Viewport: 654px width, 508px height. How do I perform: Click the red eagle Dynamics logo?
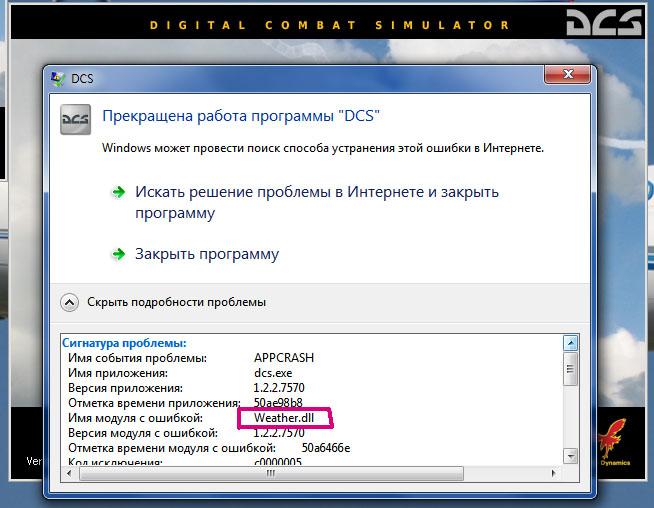613,442
